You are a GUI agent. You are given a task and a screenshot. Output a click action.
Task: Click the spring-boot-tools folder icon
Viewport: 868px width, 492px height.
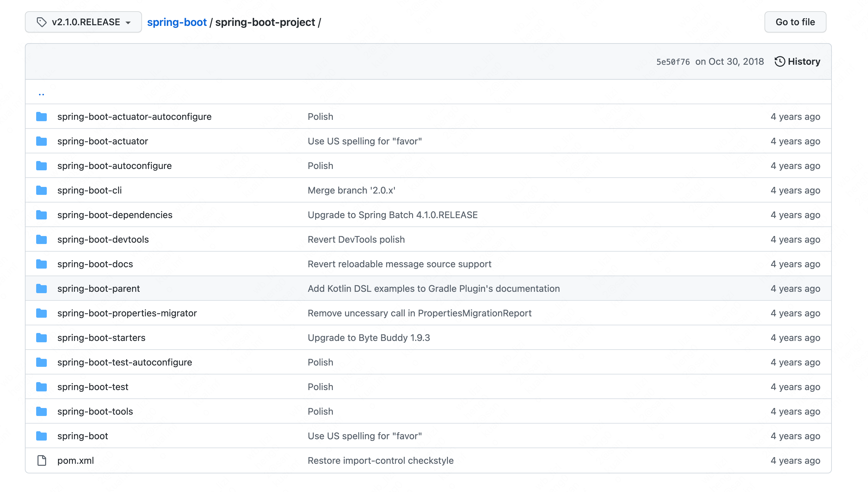click(x=41, y=411)
